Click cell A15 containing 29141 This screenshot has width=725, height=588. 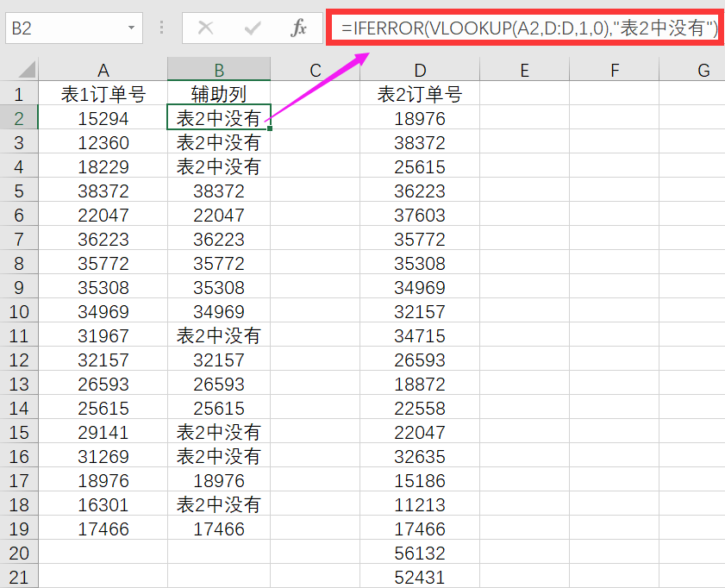103,432
